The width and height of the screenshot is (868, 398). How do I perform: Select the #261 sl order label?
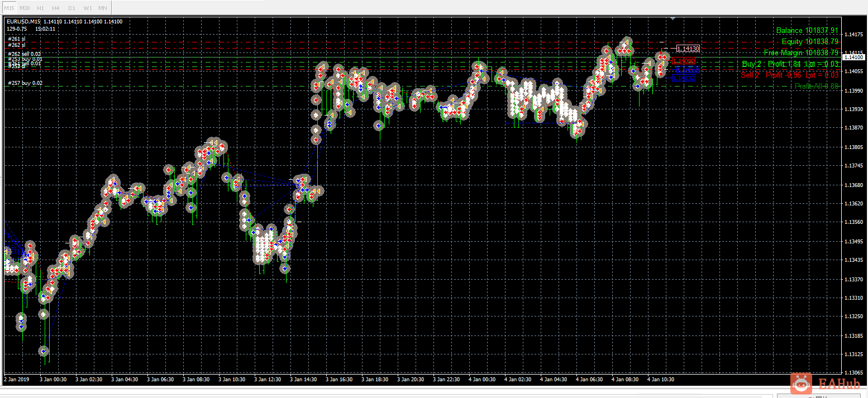tap(17, 39)
